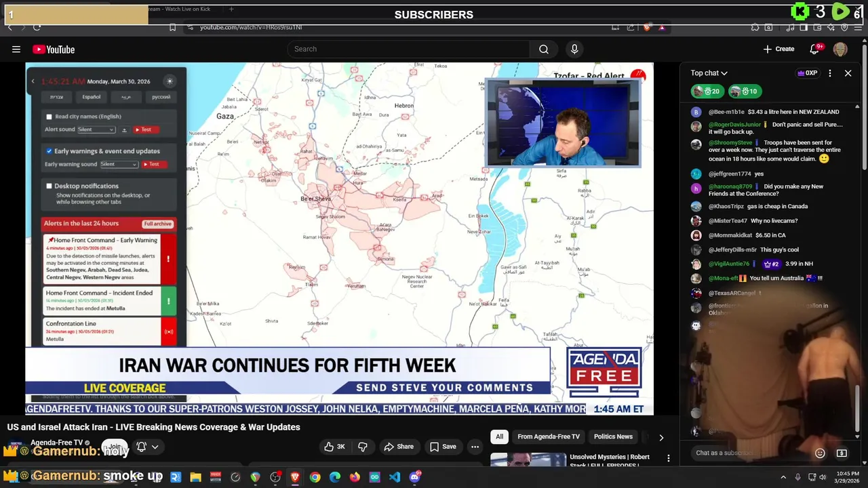Go back in browser history
The height and width of the screenshot is (488, 868).
(9, 27)
